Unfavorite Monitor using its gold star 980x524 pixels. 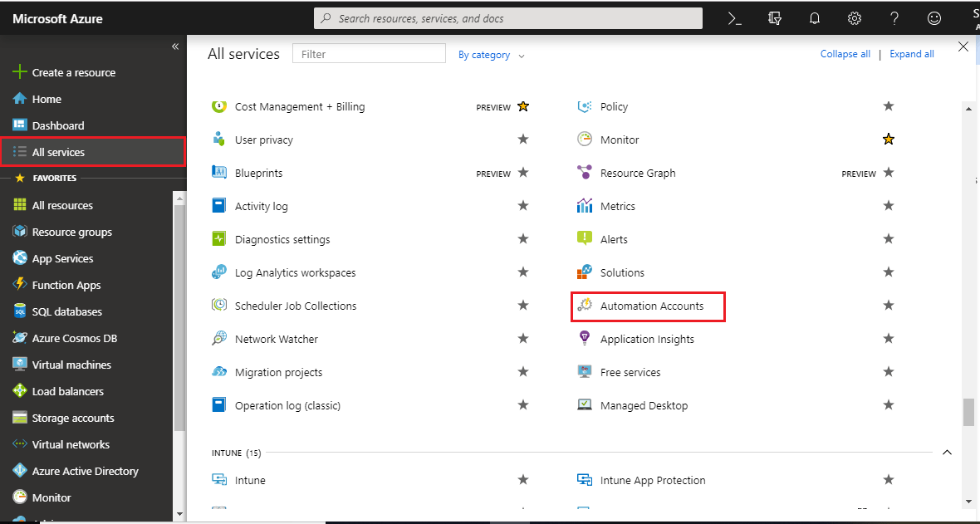pos(888,140)
